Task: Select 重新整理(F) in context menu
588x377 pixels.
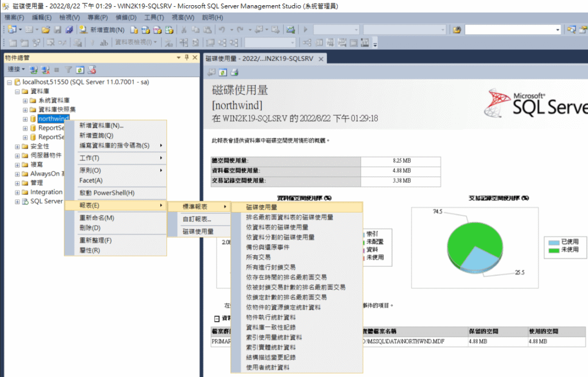Action: point(115,240)
